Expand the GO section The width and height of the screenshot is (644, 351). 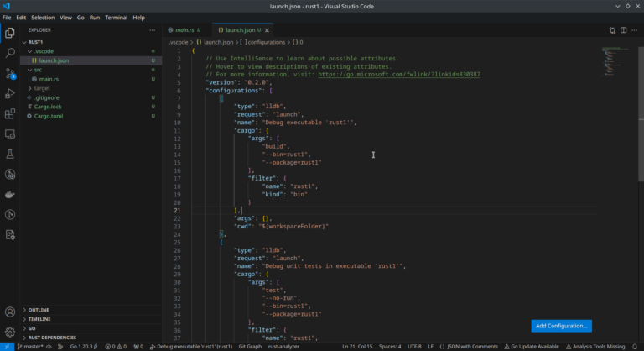tap(32, 328)
